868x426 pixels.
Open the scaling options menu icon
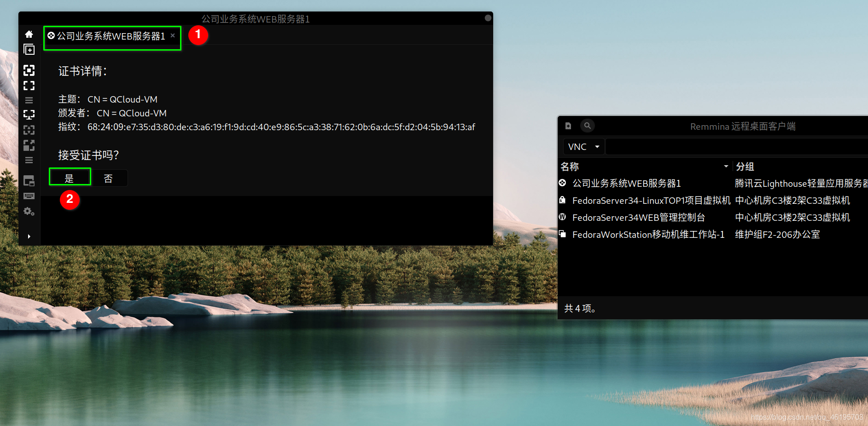click(29, 161)
